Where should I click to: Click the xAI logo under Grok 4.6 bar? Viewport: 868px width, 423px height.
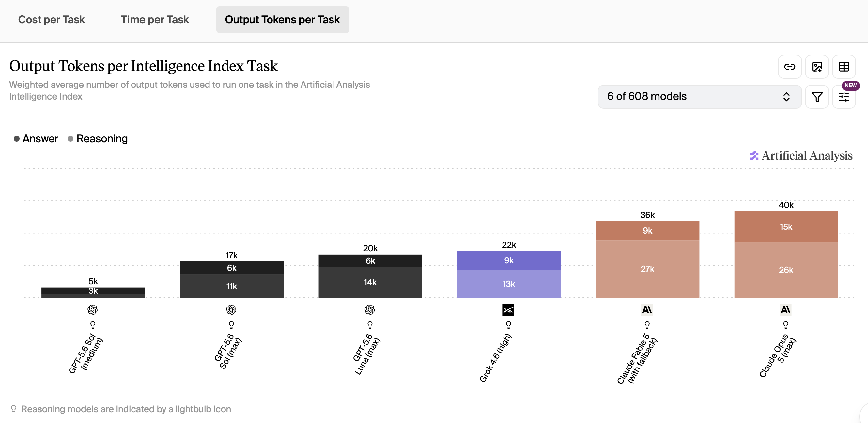508,309
